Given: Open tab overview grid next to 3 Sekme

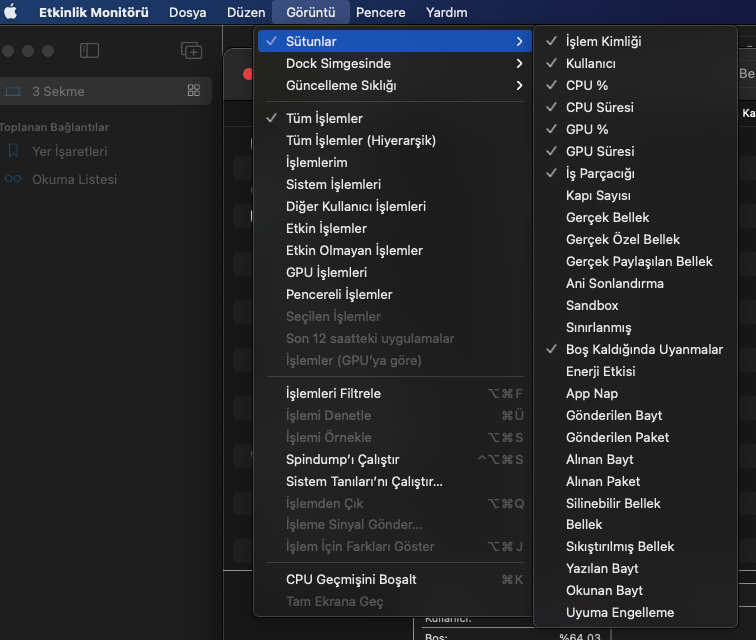Looking at the screenshot, I should [x=194, y=90].
